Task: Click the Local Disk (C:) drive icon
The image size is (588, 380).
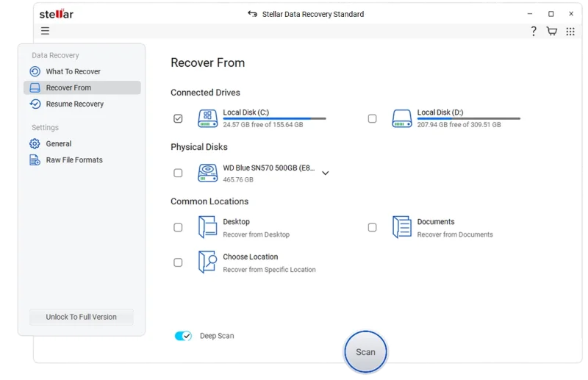Action: [207, 118]
